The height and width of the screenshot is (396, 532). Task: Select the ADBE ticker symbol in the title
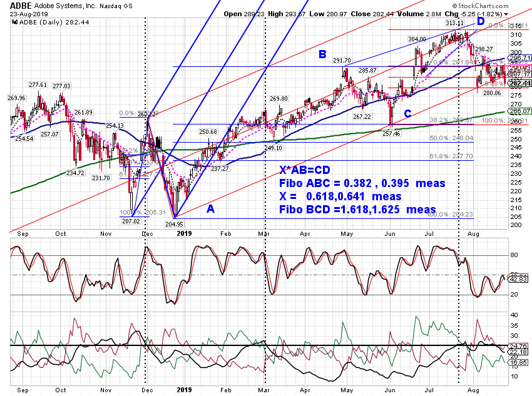(x=21, y=6)
